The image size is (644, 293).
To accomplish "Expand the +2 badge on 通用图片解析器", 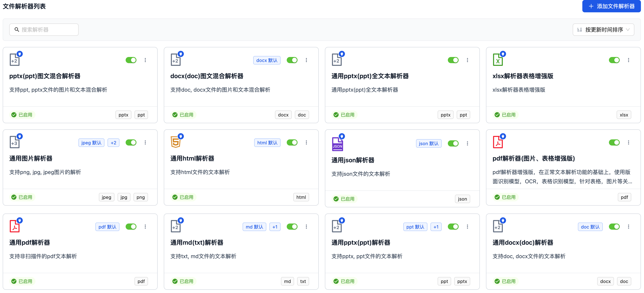I will point(113,142).
